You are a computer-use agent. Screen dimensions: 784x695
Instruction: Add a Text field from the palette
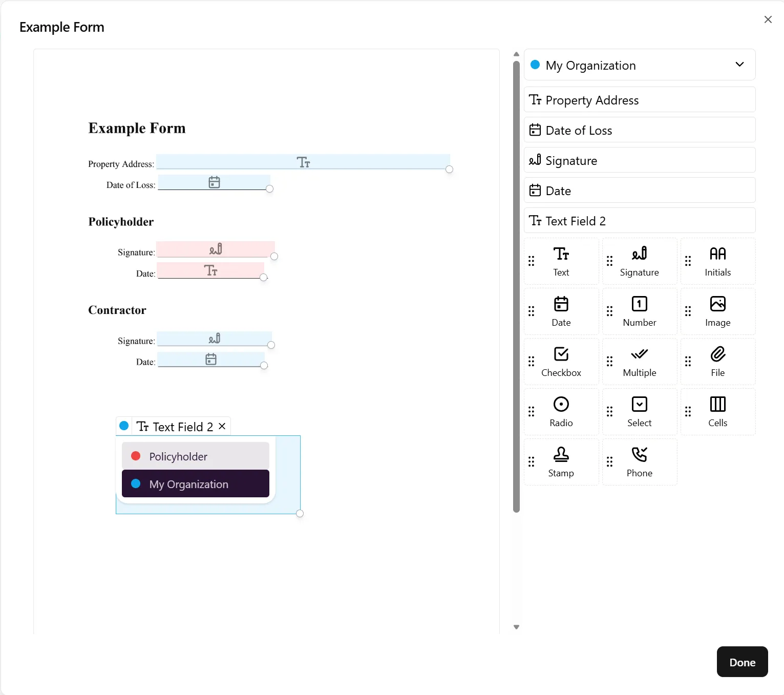point(561,261)
